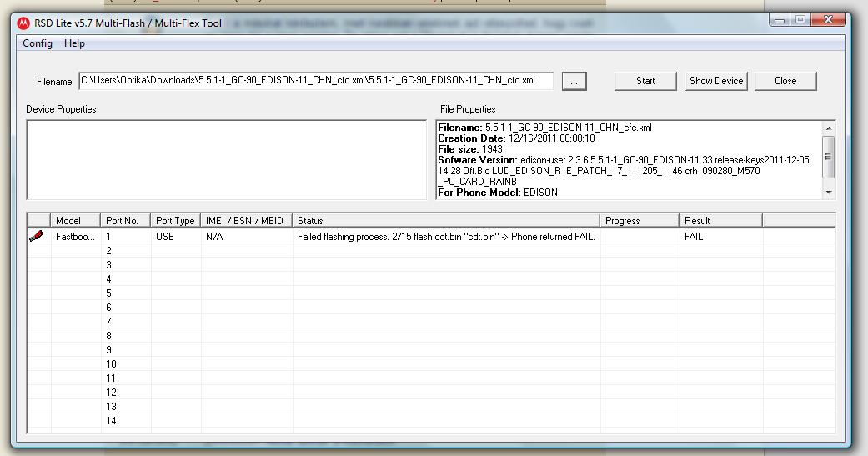Click the Device Properties label

[61, 109]
